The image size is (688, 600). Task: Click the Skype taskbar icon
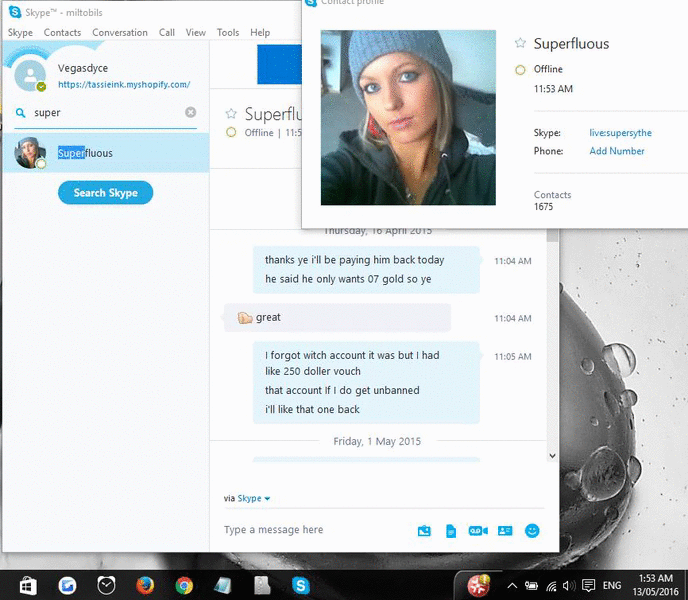click(301, 586)
